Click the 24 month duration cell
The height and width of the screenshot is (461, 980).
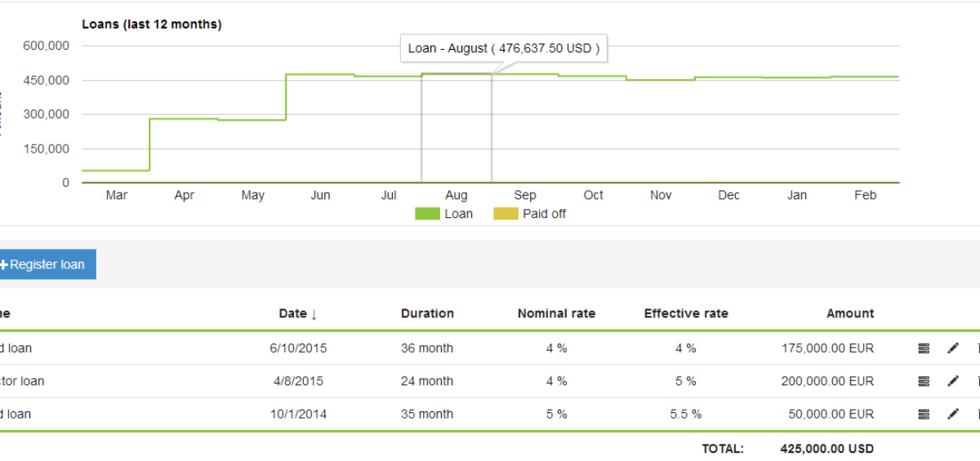pyautogui.click(x=427, y=381)
